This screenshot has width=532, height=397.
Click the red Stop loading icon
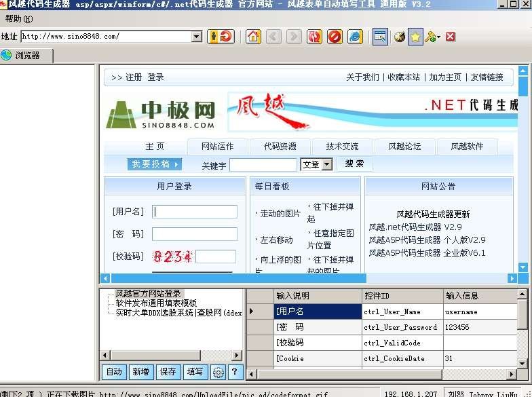point(335,37)
